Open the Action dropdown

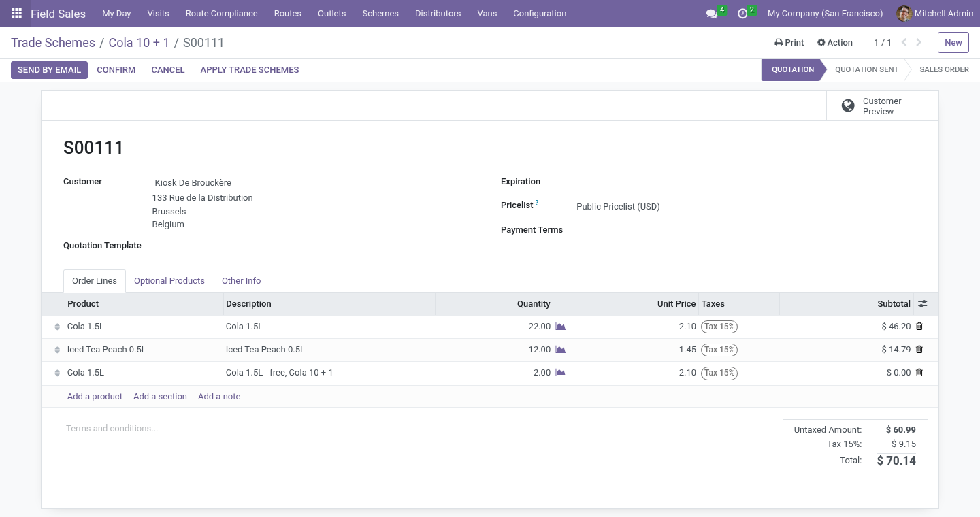click(x=835, y=42)
